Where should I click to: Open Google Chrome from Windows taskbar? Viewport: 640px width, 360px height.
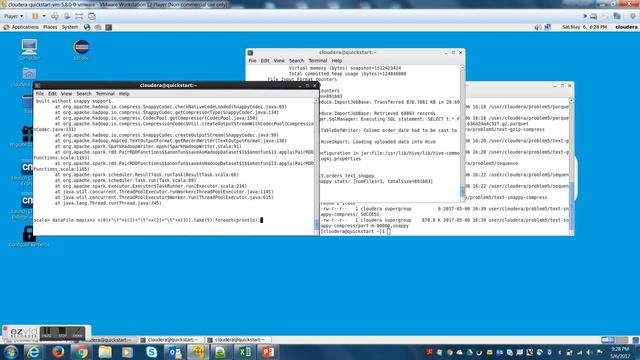(81, 352)
